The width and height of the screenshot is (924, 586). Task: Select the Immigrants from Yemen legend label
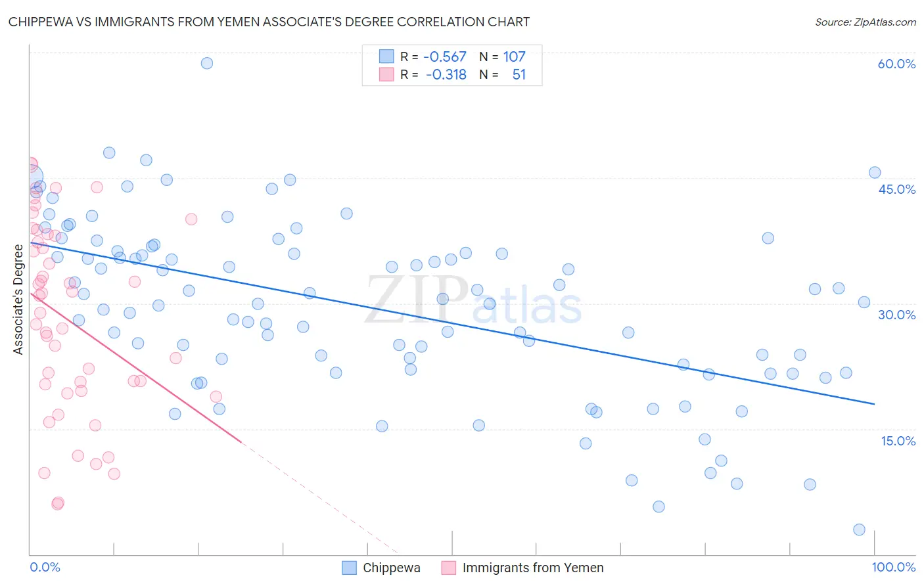coord(533,568)
